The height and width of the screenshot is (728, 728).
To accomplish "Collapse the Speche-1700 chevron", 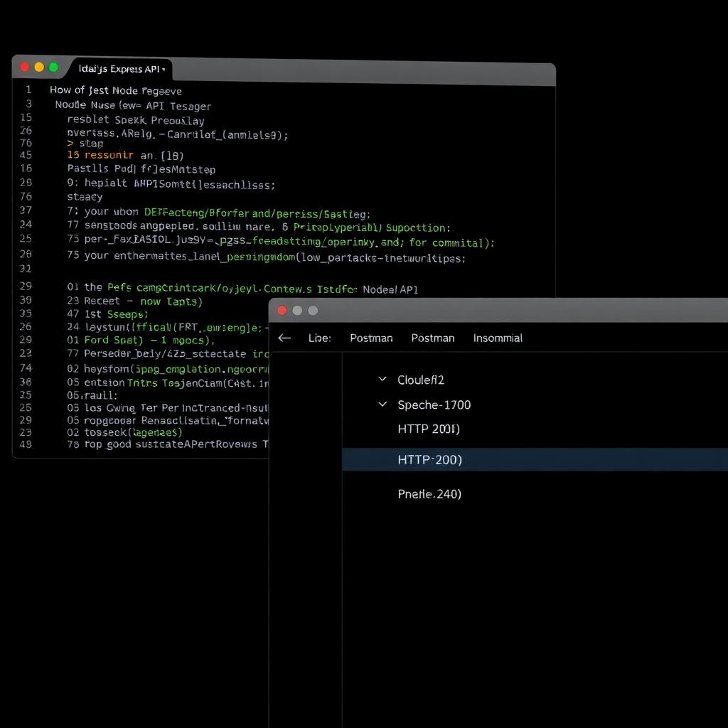I will pos(382,405).
